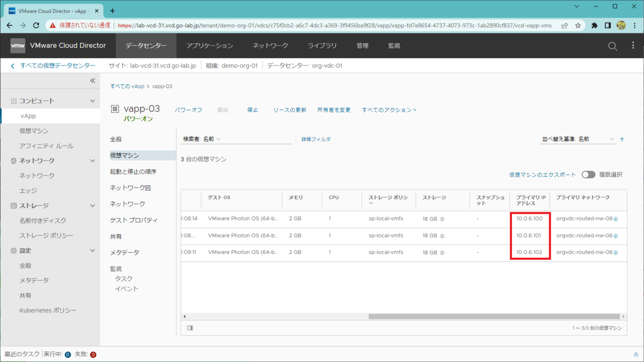Click the 実行中 task counter badge
644x362 pixels.
(67, 354)
